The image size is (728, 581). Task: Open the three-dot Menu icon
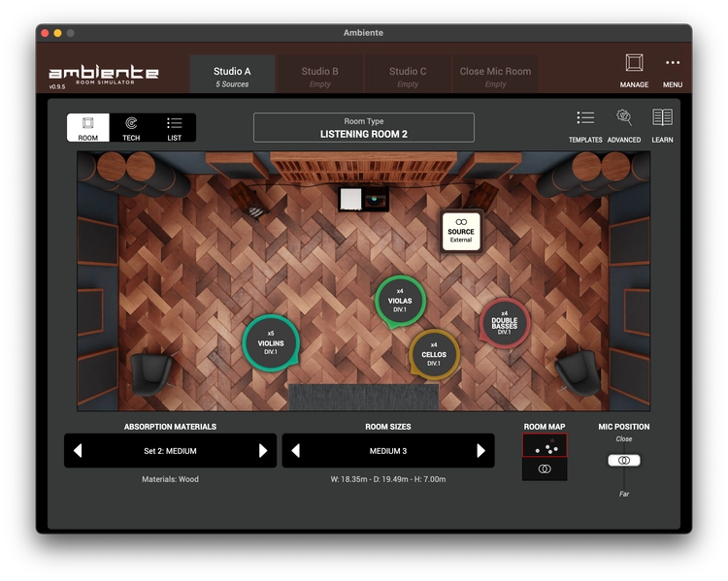coord(673,63)
